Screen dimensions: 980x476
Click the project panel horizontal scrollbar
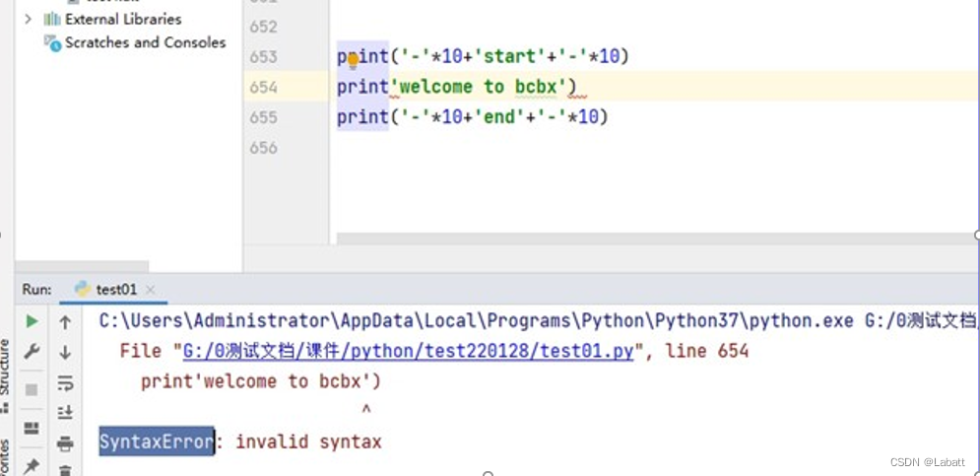81,267
